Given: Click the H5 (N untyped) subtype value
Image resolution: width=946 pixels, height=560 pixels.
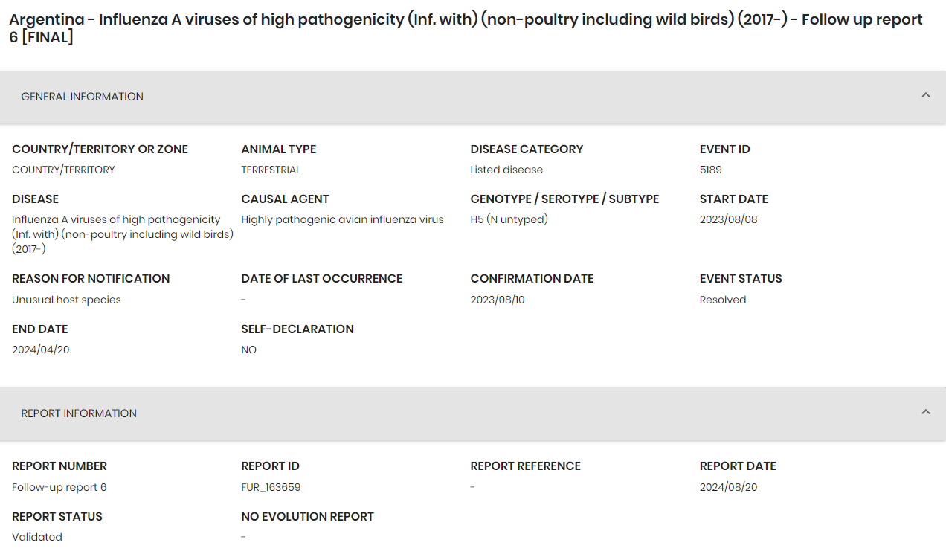Looking at the screenshot, I should pyautogui.click(x=509, y=219).
